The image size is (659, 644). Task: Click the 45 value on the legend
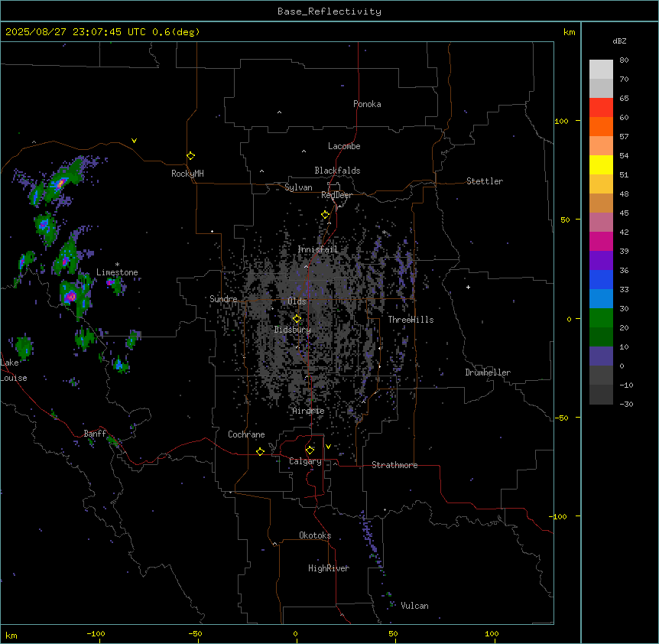tap(624, 213)
